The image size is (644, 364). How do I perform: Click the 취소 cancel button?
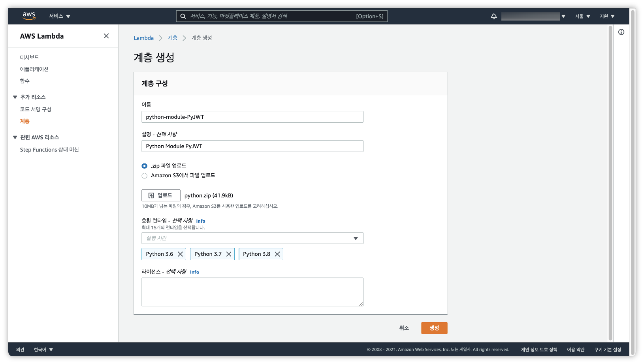[404, 328]
